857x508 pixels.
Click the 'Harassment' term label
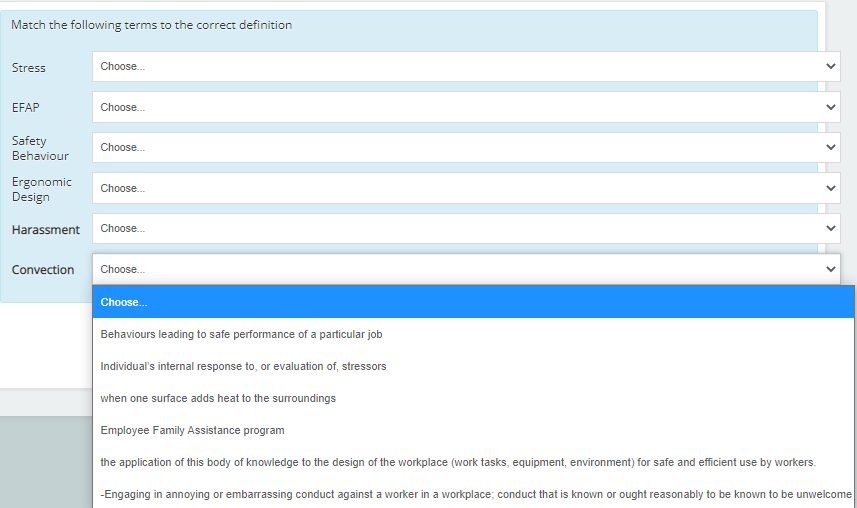tap(46, 230)
